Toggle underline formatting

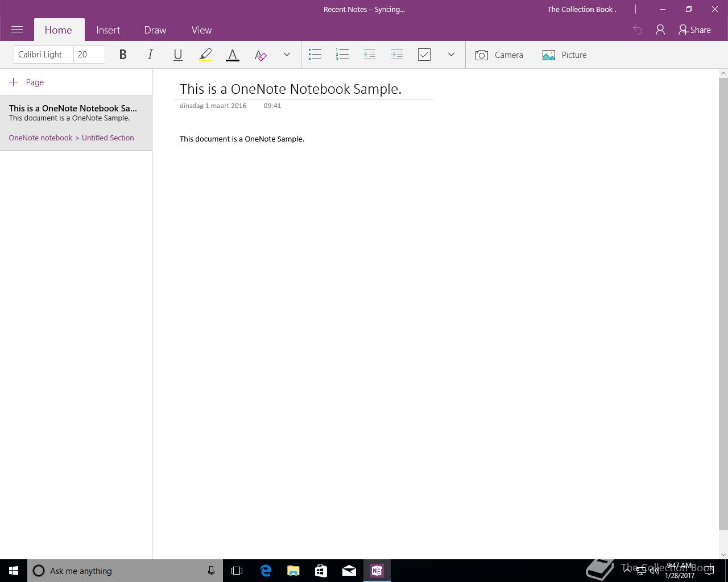point(177,55)
